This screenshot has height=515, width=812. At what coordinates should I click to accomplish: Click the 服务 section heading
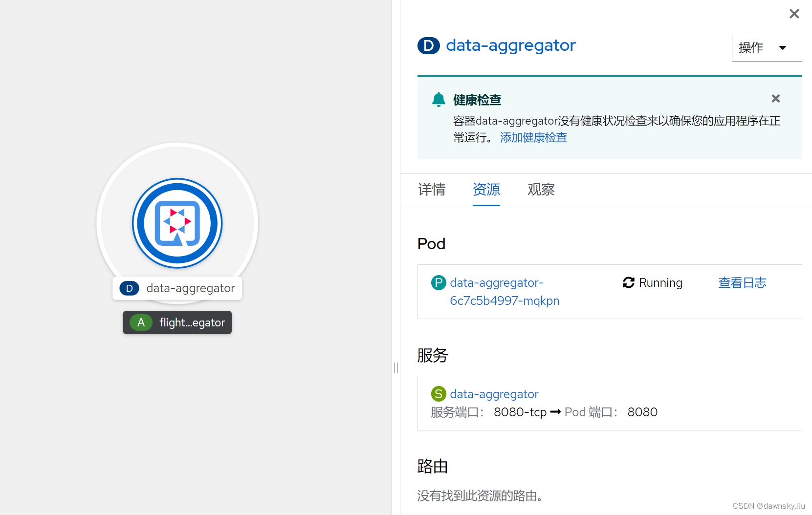(x=433, y=355)
